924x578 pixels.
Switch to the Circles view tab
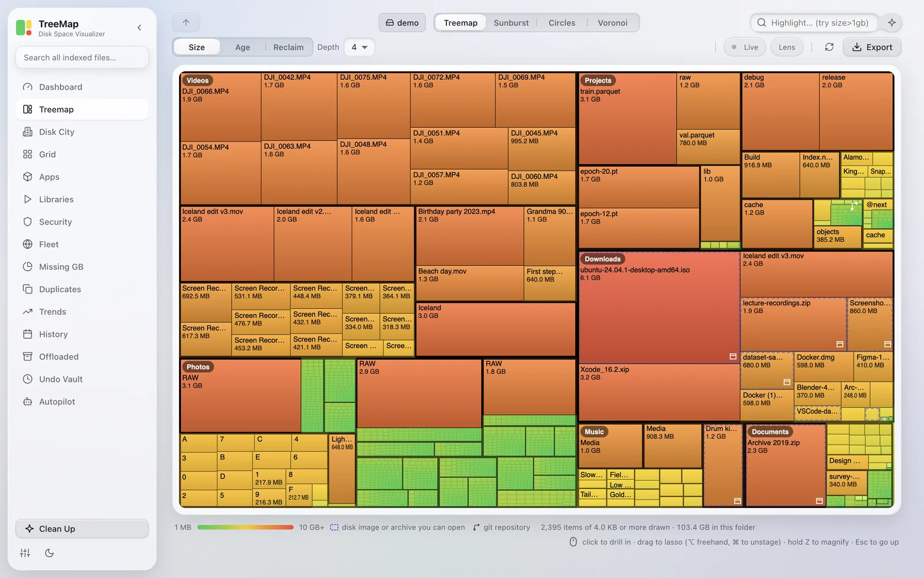(x=562, y=23)
